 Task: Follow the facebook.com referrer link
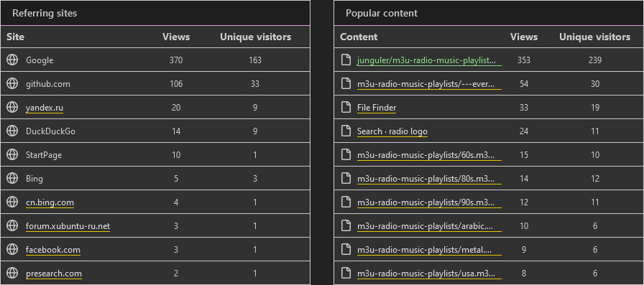53,250
